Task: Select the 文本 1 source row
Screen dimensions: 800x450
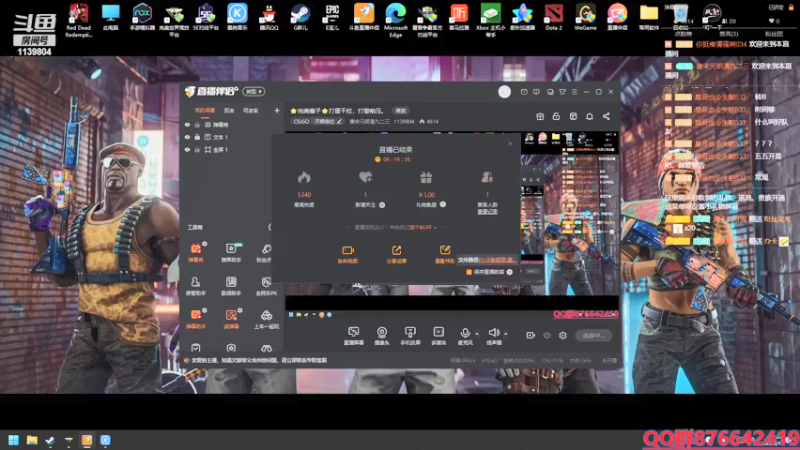Action: pyautogui.click(x=232, y=137)
